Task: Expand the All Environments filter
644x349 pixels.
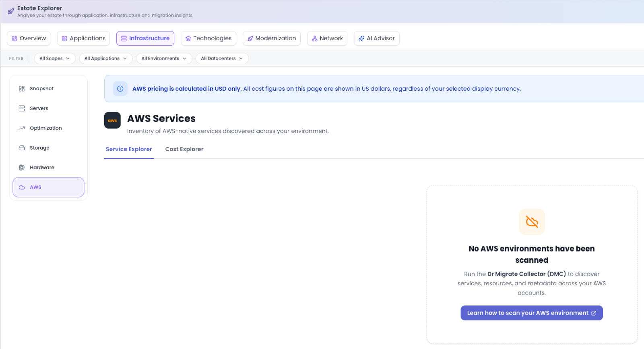Action: click(164, 58)
